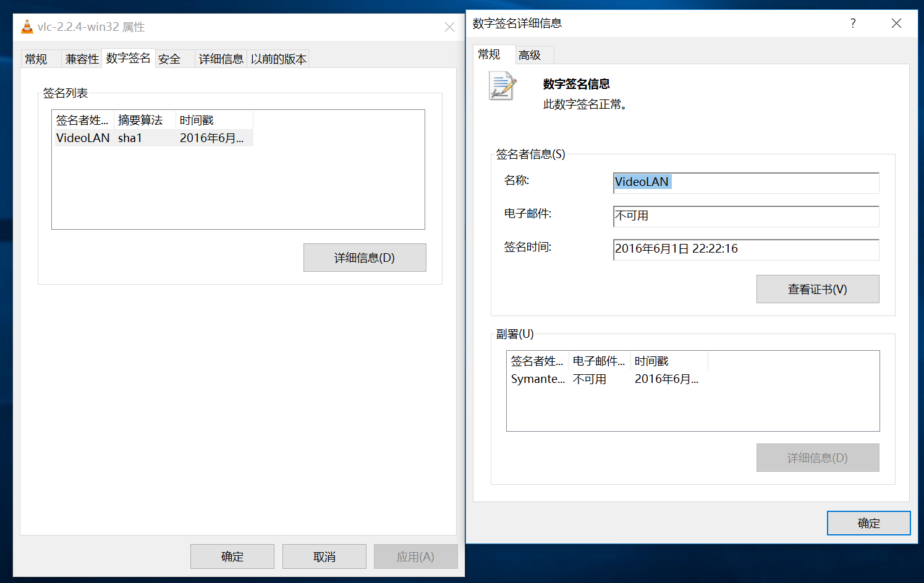924x583 pixels.
Task: Click the 2016年6月... timestamp in the signature list
Action: coord(211,138)
